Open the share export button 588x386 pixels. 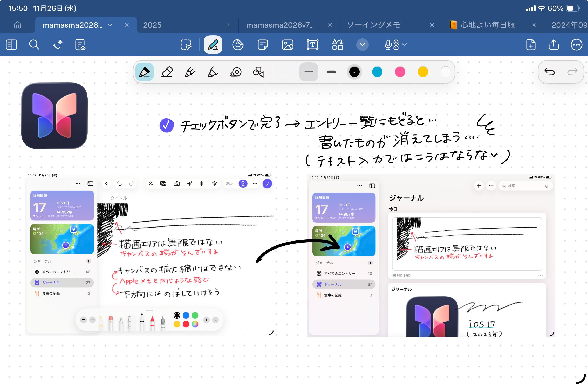point(553,45)
